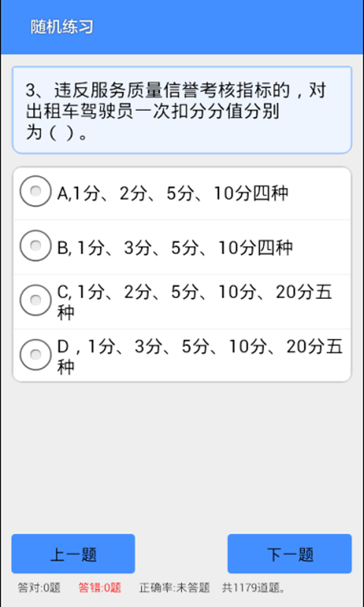Click the 为（ ）blank in question
364x607 pixels.
[56, 134]
